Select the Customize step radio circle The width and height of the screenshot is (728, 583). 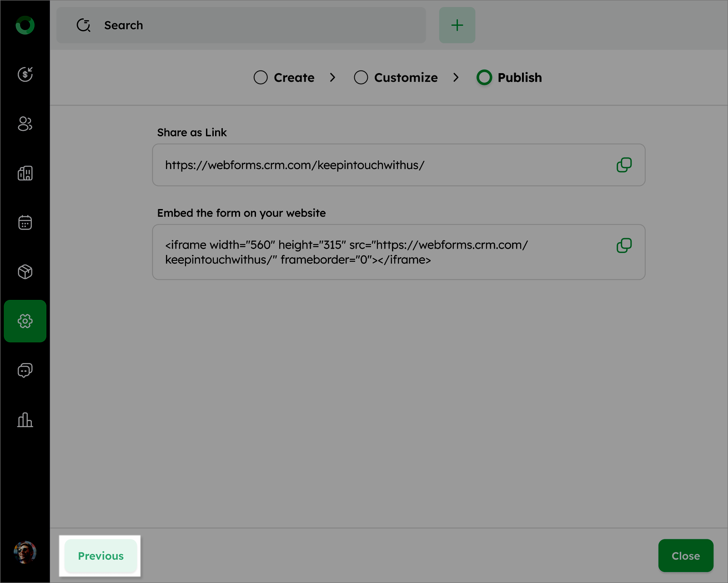[361, 78]
